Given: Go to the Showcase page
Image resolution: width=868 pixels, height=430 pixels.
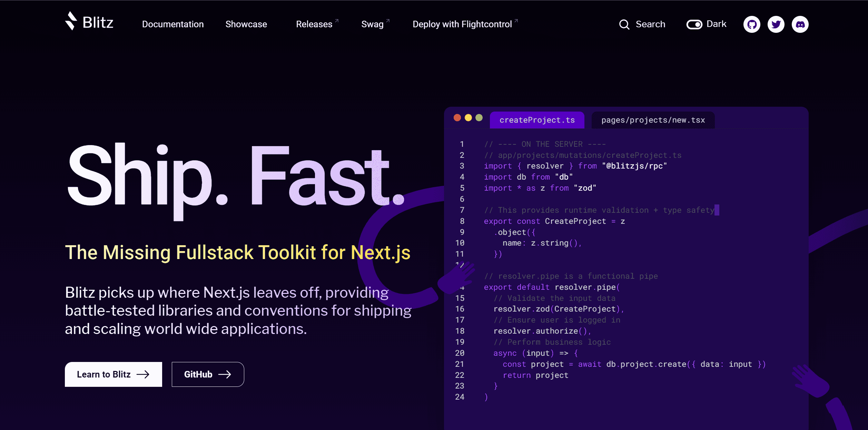Looking at the screenshot, I should [246, 24].
